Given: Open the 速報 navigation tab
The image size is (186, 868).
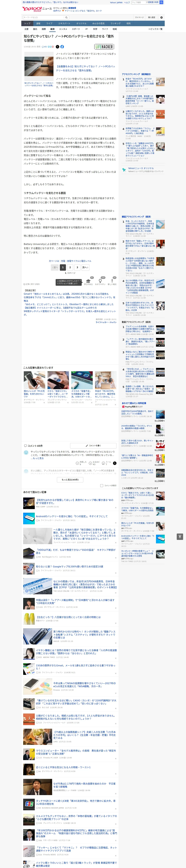Looking at the screenshot, I should click(38, 24).
